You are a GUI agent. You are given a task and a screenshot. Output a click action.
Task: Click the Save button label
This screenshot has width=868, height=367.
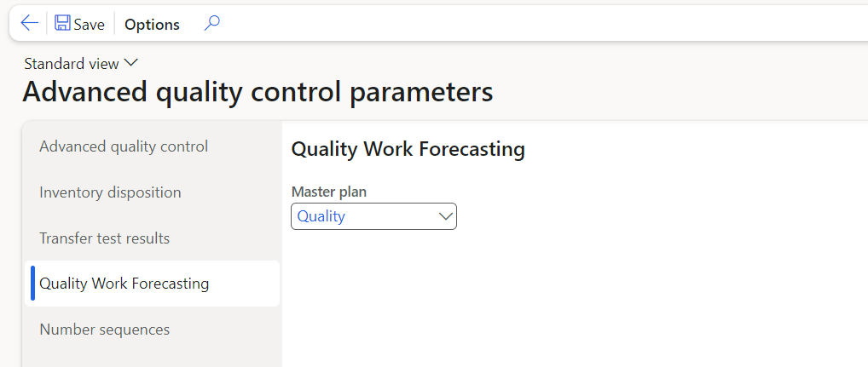coord(89,25)
